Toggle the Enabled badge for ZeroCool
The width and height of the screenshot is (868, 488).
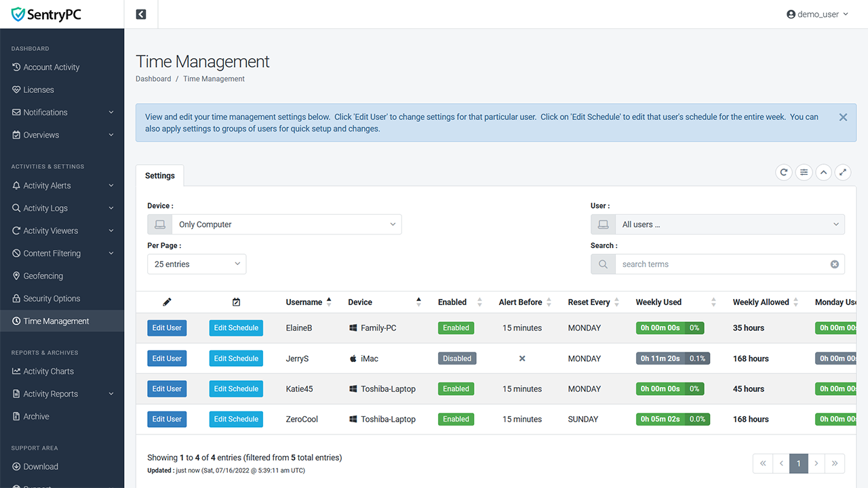coord(456,419)
